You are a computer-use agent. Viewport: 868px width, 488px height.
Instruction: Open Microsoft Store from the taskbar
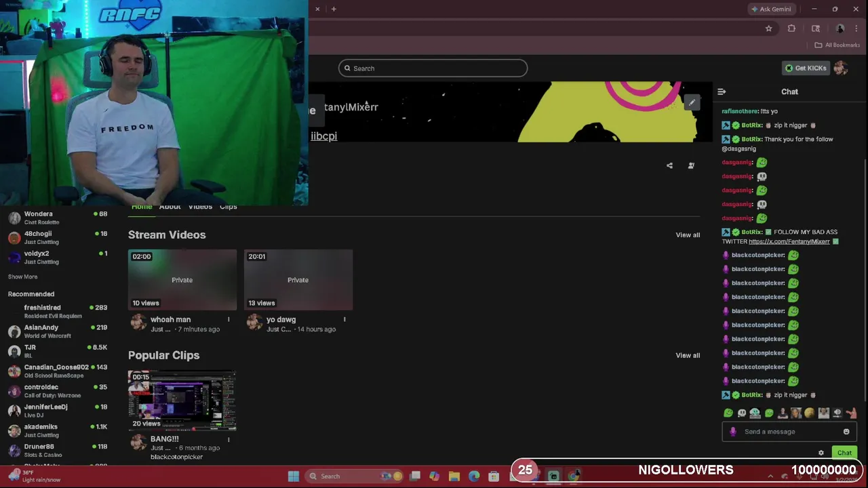point(494,476)
